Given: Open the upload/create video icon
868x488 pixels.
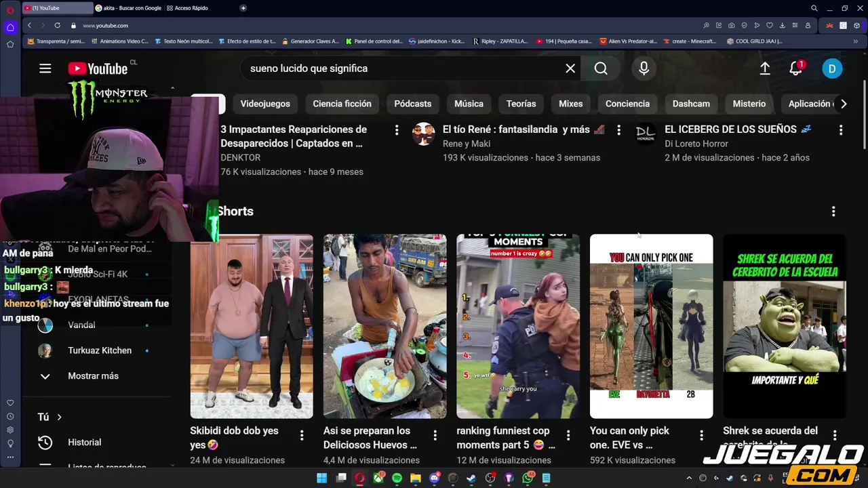Looking at the screenshot, I should pyautogui.click(x=765, y=68).
